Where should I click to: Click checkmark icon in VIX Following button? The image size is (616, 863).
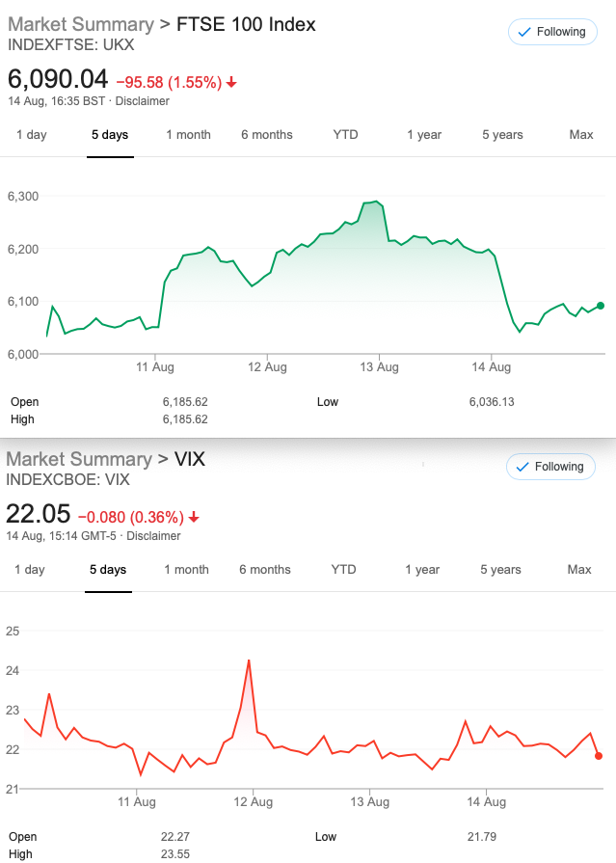click(x=522, y=467)
